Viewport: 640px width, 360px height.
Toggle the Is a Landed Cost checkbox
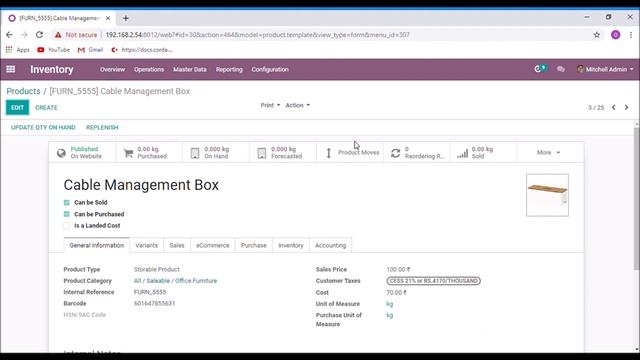(x=67, y=225)
